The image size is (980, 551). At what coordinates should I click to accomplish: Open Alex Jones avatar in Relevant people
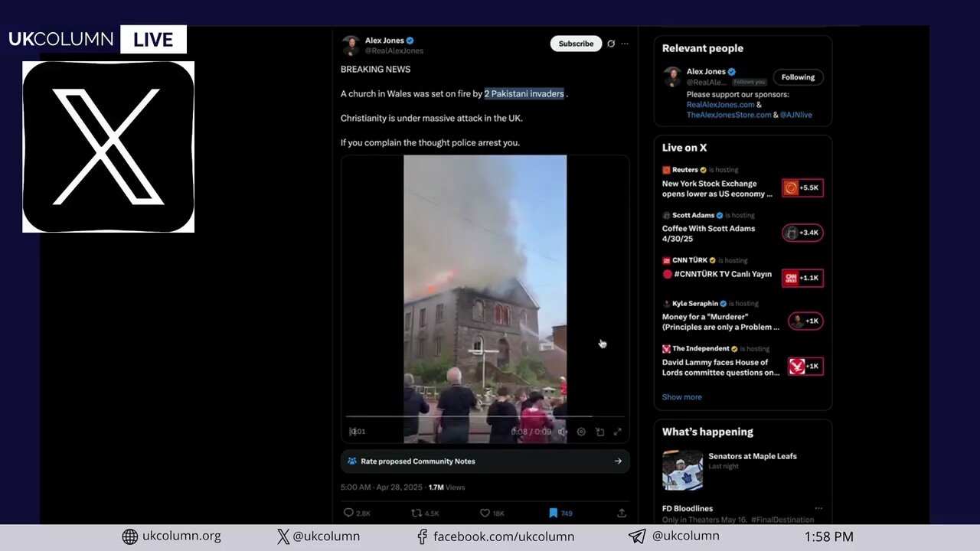point(672,77)
